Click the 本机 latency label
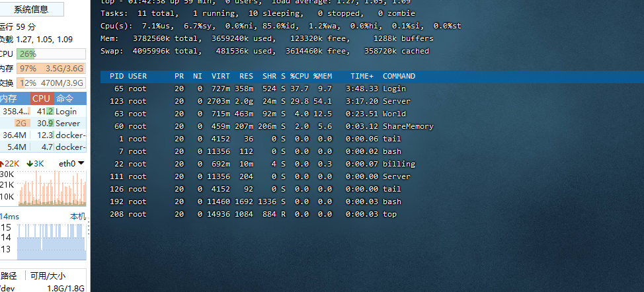This screenshot has height=292, width=644. pyautogui.click(x=77, y=217)
